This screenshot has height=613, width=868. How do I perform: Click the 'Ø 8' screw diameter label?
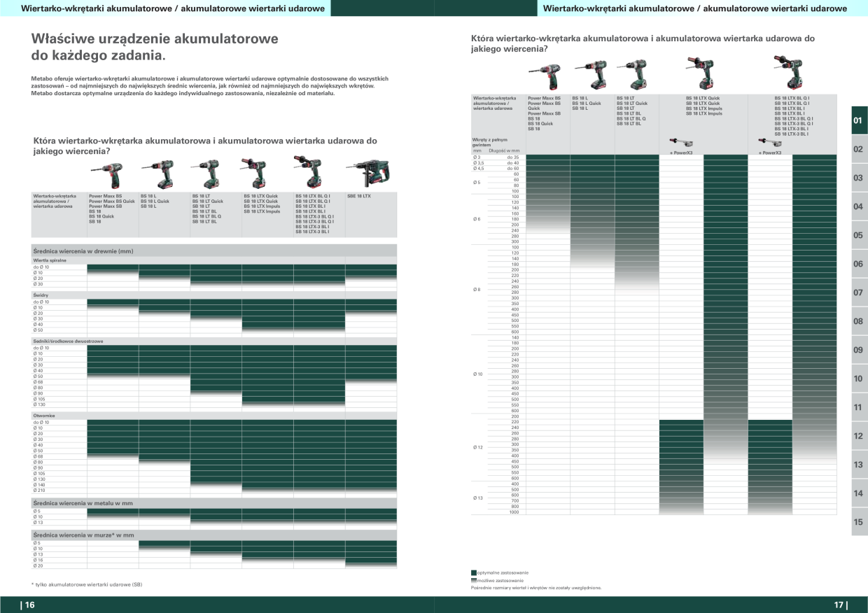coord(477,289)
